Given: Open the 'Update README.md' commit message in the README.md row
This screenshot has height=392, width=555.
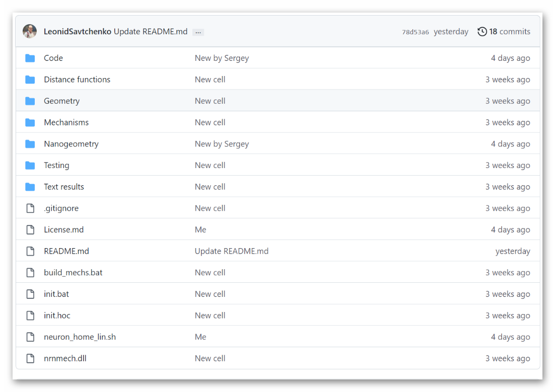Looking at the screenshot, I should tap(231, 251).
